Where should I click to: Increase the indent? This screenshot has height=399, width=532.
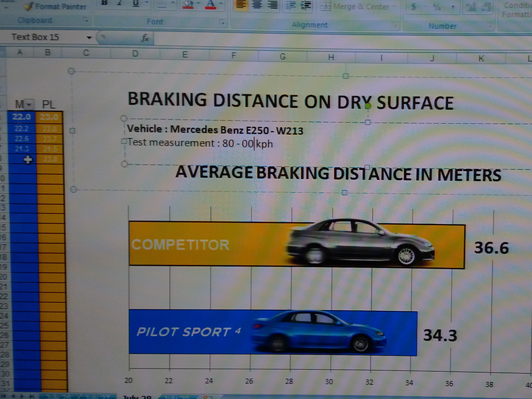click(x=306, y=6)
